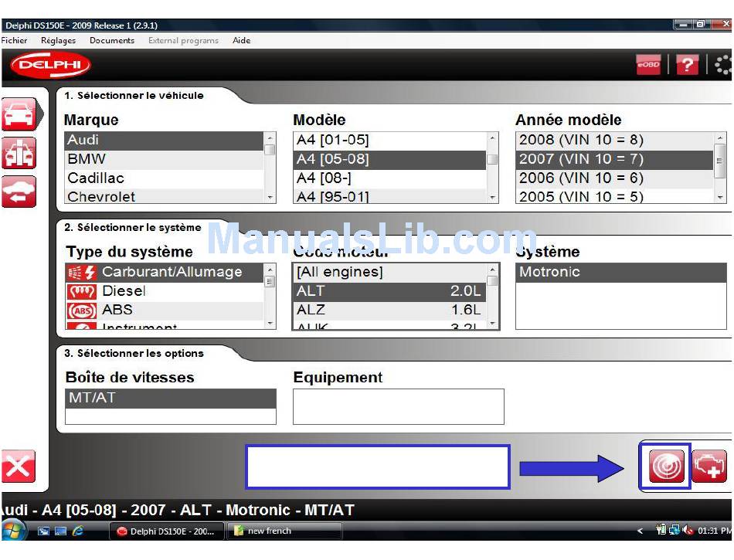Select Motronic in Système list
734x560 pixels.
tap(620, 273)
